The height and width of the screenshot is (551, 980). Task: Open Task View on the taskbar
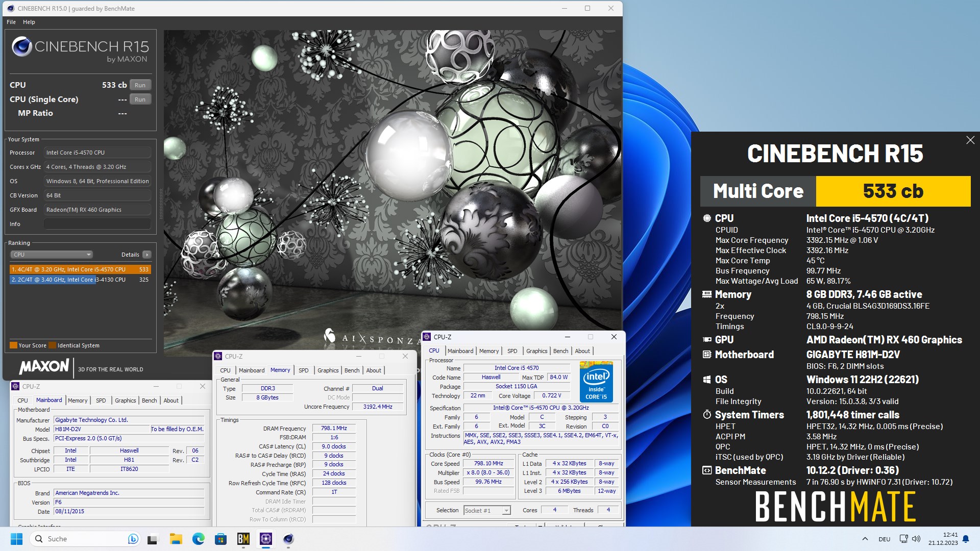[x=153, y=539]
